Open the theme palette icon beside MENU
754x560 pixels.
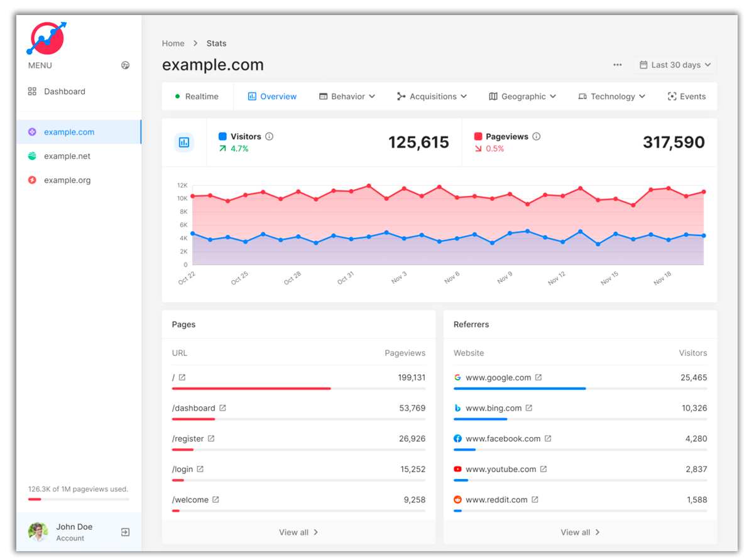tap(125, 65)
